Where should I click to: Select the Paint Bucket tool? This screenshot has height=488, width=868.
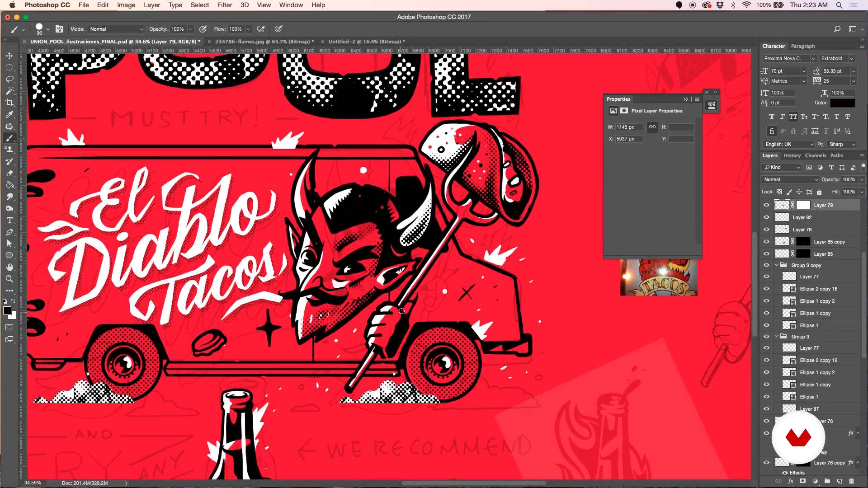[9, 185]
